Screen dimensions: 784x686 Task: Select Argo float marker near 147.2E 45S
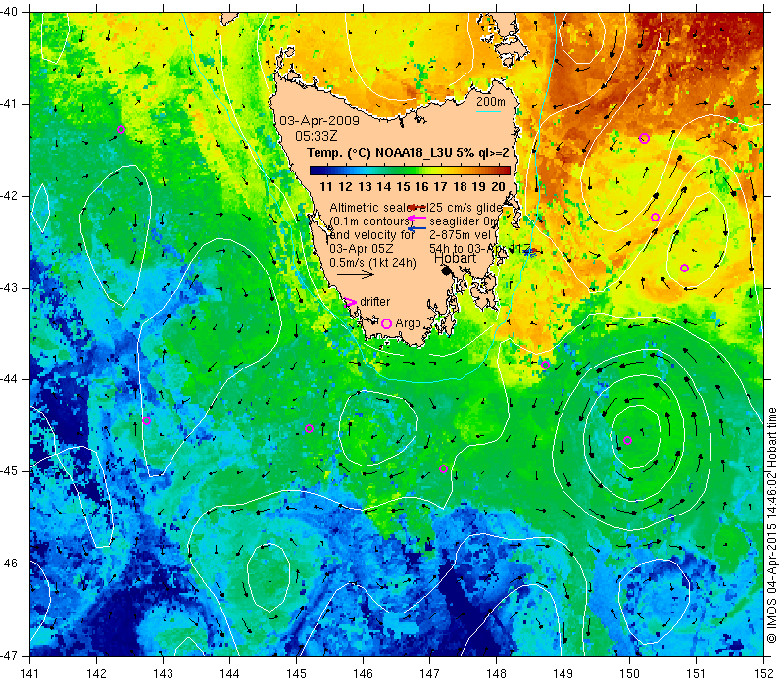[x=443, y=469]
